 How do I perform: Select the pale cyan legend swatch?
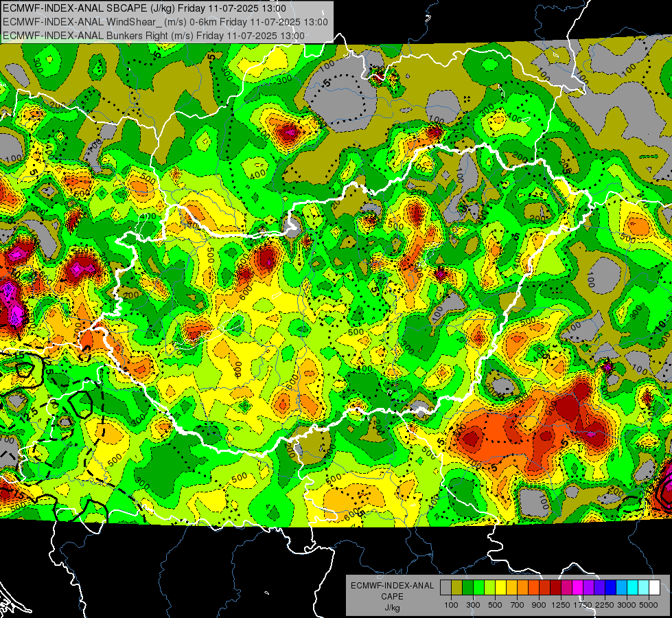pyautogui.click(x=644, y=588)
